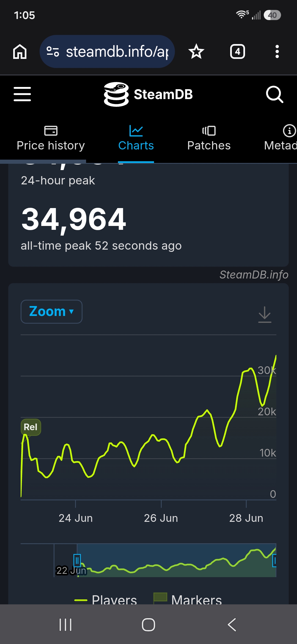
Task: Click the Rel release marker on the chart
Action: [31, 427]
